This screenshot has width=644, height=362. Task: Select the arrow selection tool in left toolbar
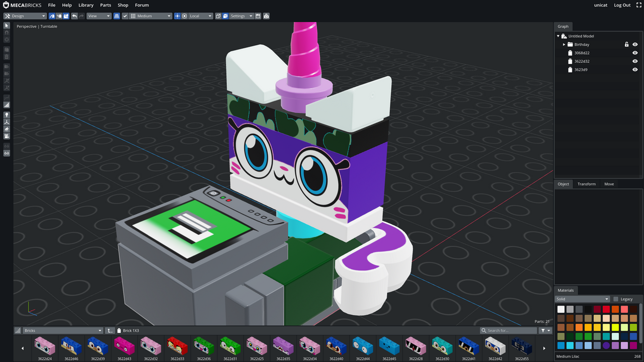(x=7, y=25)
